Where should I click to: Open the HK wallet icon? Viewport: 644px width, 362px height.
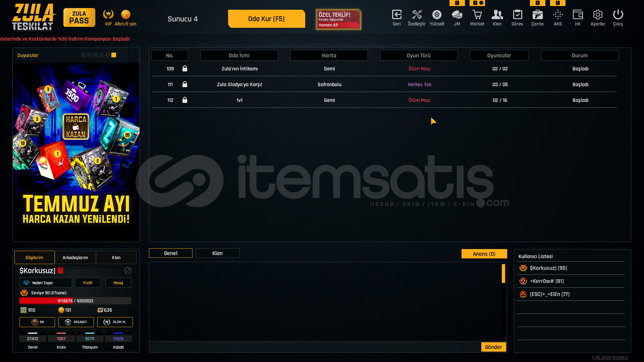click(578, 15)
